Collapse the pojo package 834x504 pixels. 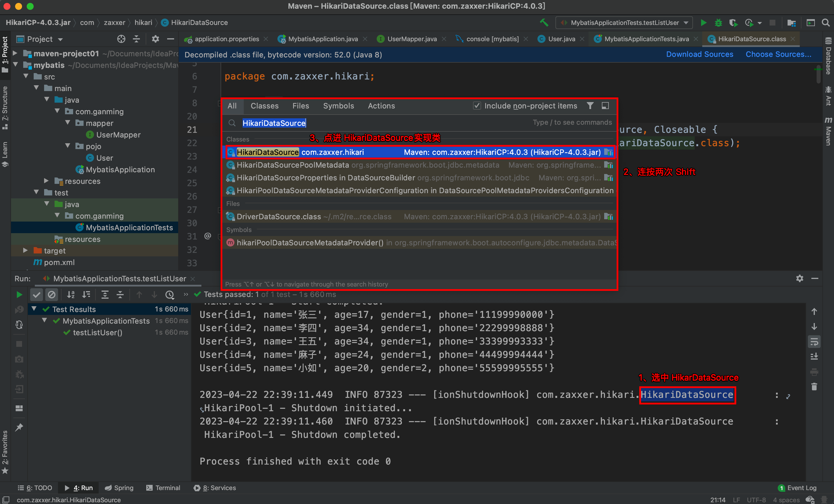point(67,146)
